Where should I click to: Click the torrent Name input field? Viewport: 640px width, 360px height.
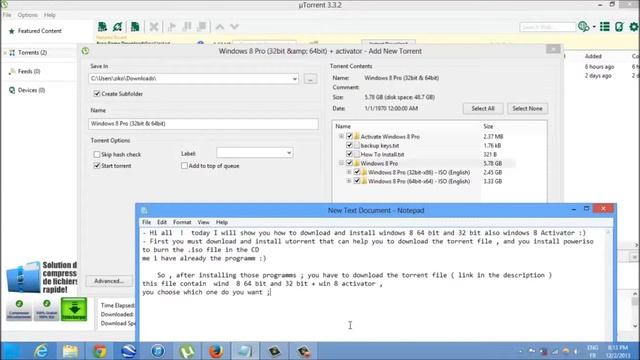click(x=203, y=124)
